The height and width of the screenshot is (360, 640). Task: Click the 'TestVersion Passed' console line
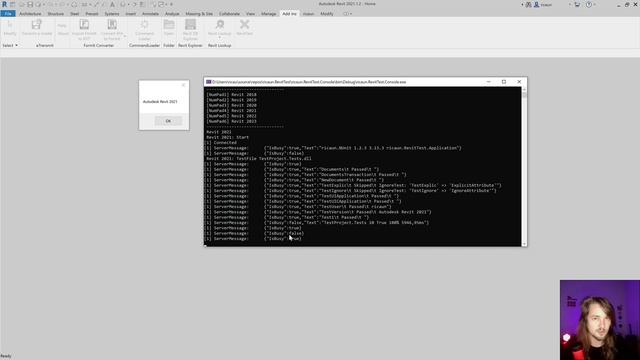[x=318, y=212]
